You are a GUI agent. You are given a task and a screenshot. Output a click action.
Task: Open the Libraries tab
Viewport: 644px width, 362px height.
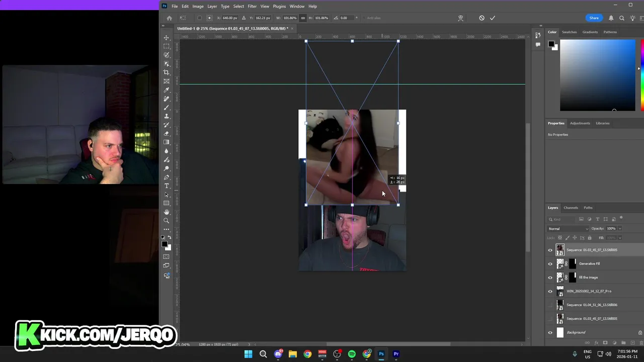602,123
